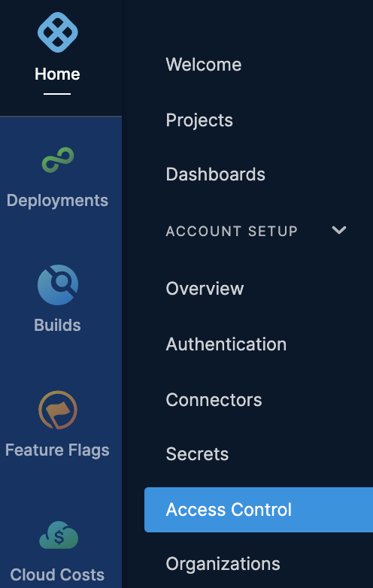The height and width of the screenshot is (588, 373).
Task: Click the Harness Home diamond logo icon
Action: 58,32
